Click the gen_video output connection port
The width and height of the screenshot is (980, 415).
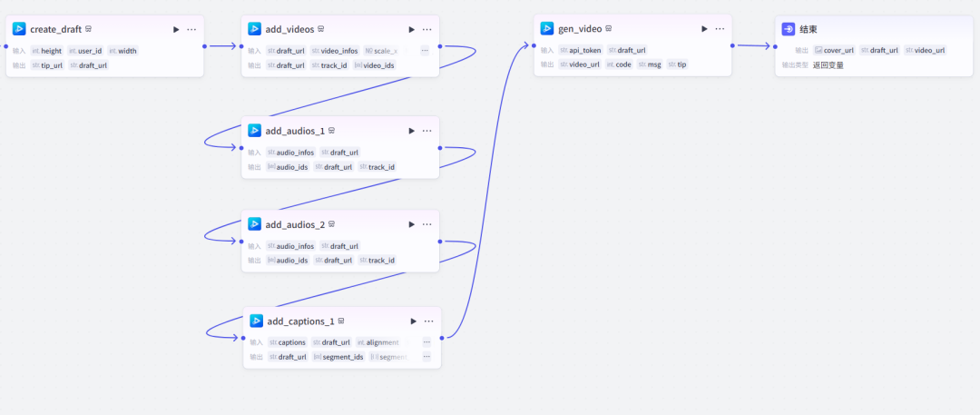point(732,45)
